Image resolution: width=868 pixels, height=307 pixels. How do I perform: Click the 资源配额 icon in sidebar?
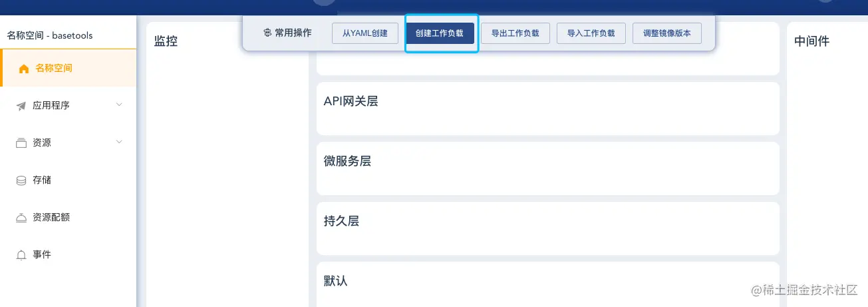(x=21, y=218)
